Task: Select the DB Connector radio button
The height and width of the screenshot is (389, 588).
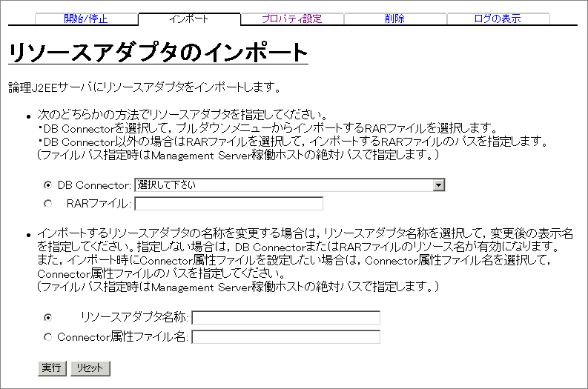Action: [47, 184]
